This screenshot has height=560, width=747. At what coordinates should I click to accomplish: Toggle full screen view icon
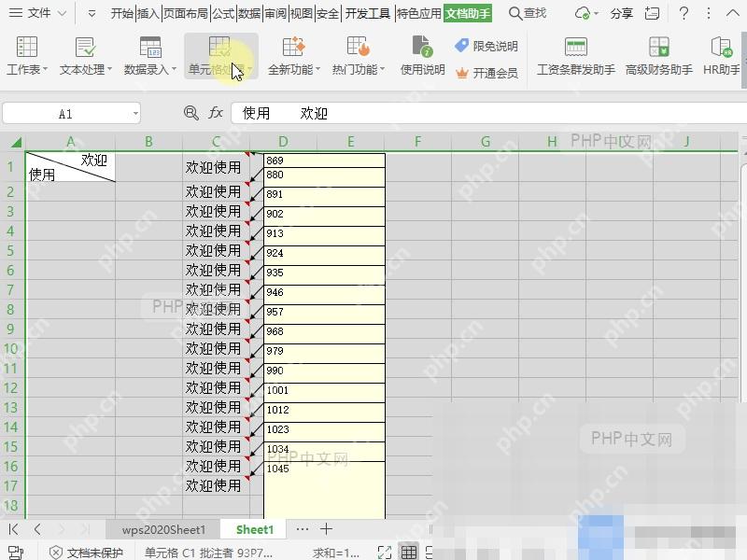click(x=385, y=553)
